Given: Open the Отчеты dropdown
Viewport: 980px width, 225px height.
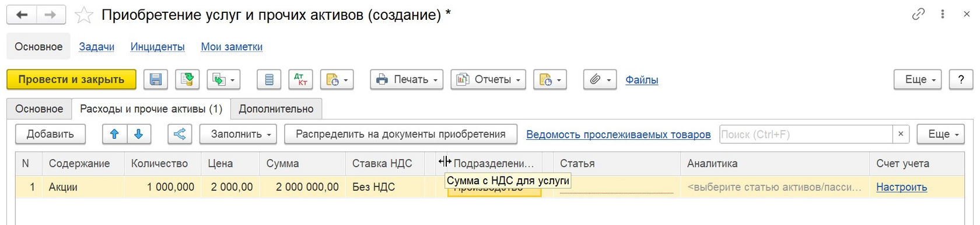Looking at the screenshot, I should (488, 80).
